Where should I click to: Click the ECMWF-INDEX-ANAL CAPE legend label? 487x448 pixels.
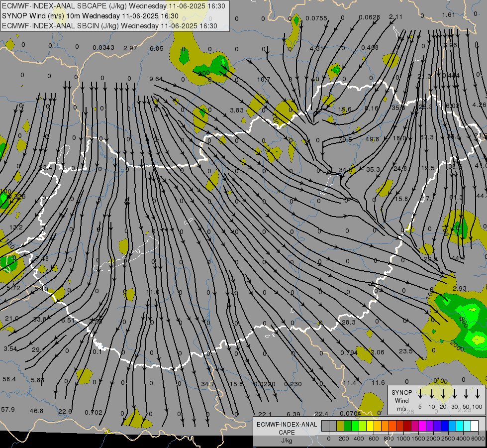287,432
